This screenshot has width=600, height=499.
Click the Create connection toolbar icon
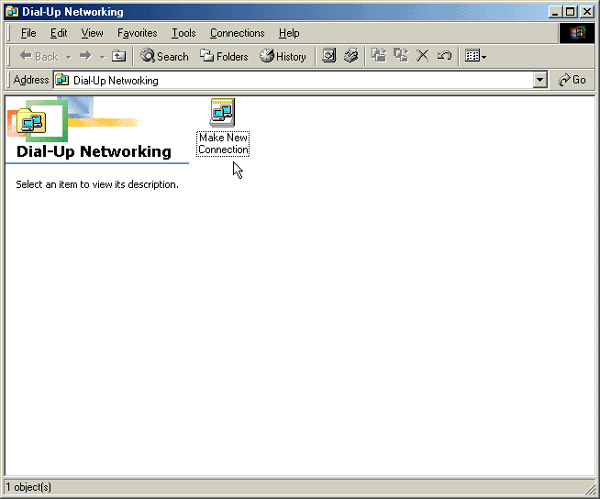click(x=329, y=56)
